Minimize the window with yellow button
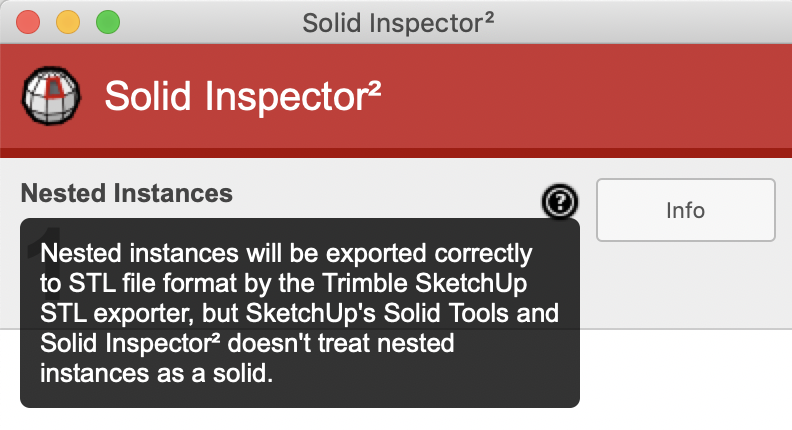The width and height of the screenshot is (792, 430). pos(67,20)
